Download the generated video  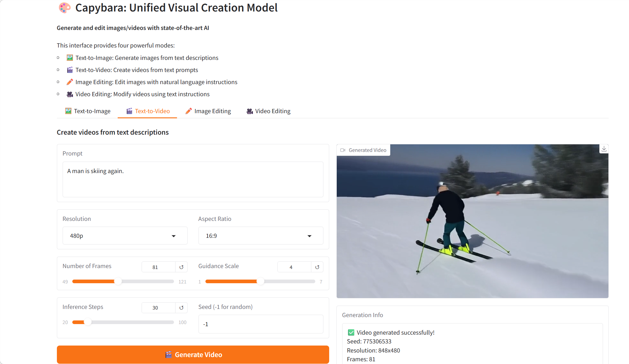(x=604, y=149)
